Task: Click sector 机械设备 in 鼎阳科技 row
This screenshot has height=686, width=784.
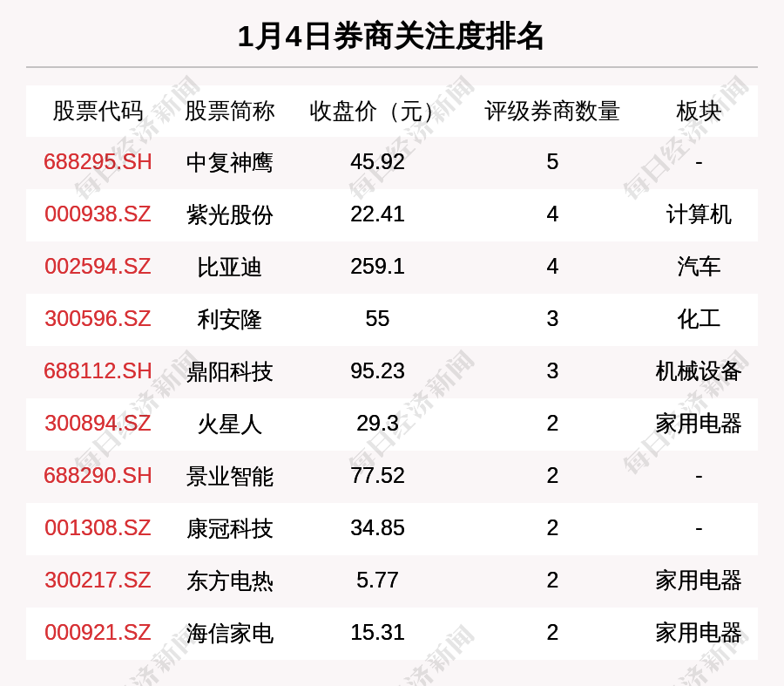Action: (x=699, y=372)
